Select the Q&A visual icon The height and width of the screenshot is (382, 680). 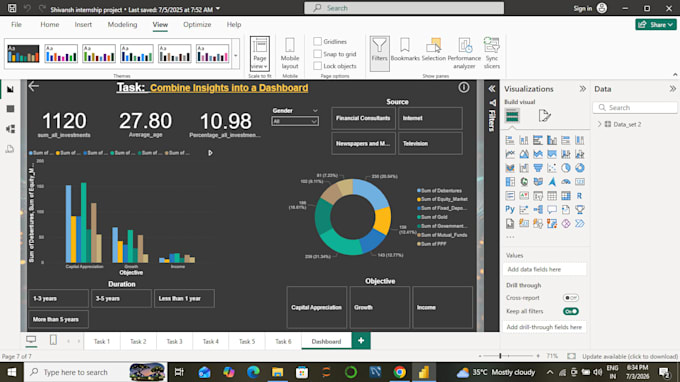[x=552, y=209]
